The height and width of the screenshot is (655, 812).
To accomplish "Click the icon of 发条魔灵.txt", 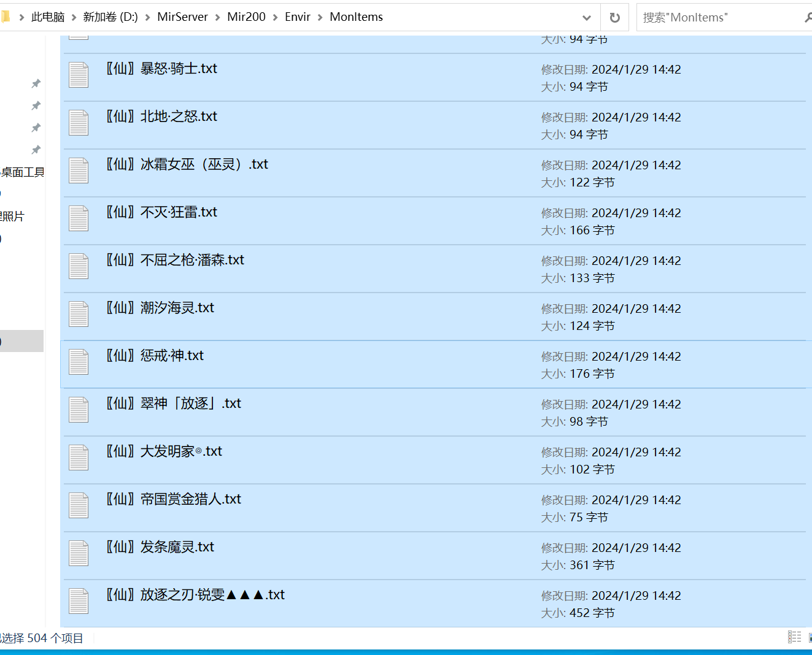I will click(x=79, y=554).
